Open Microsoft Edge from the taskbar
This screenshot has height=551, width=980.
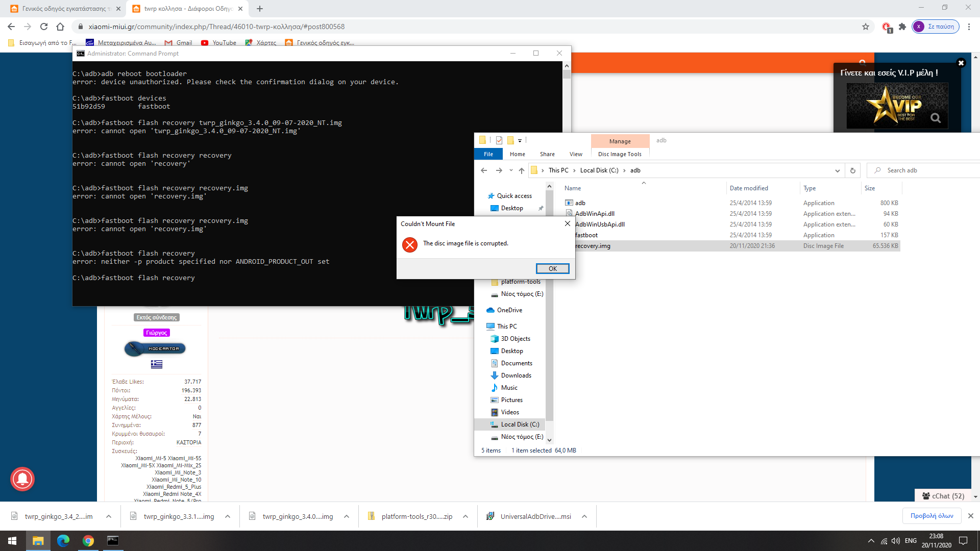(x=63, y=541)
